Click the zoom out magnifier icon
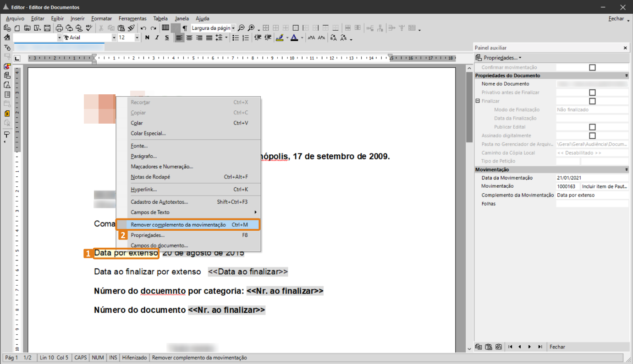This screenshot has width=633, height=364. 241,28
